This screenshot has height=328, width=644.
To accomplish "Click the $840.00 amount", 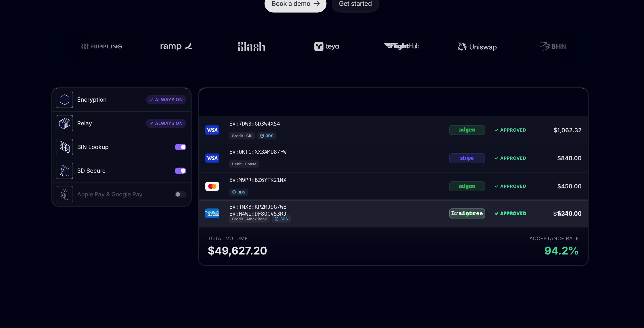I will (569, 158).
